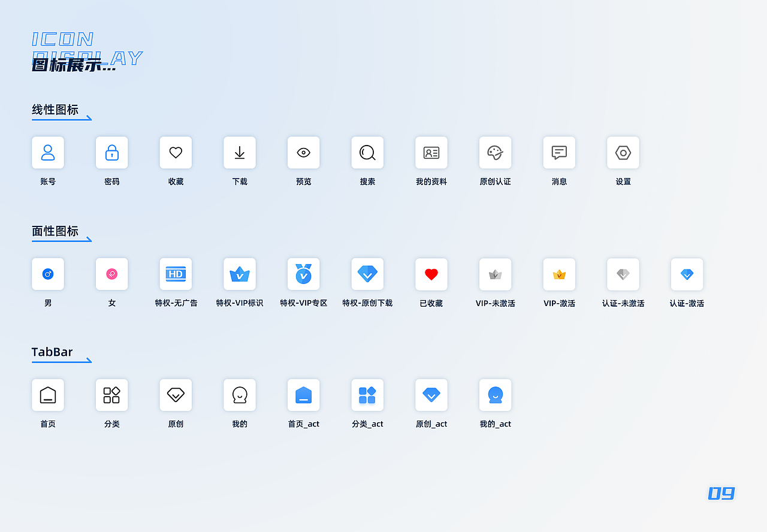Viewport: 767px width, 532px height.
Task: Select the 我的_act filled face icon
Action: [x=496, y=395]
